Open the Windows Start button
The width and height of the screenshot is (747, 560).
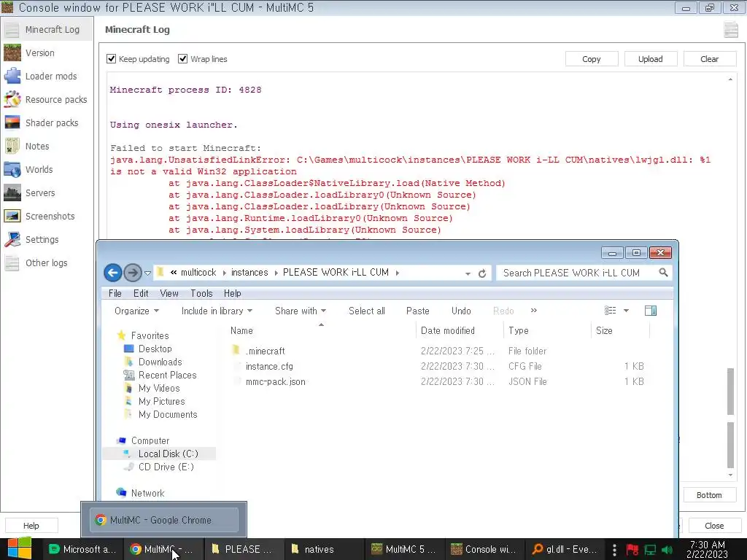tap(20, 548)
